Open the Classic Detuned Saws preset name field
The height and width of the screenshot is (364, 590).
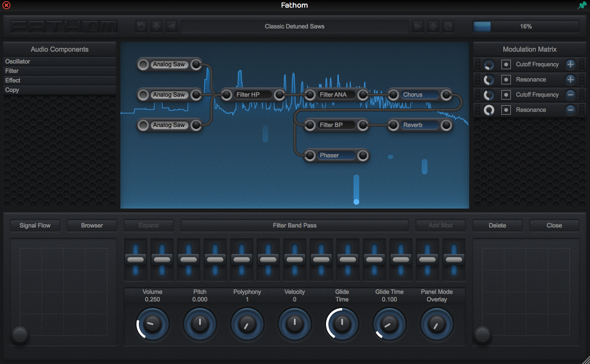point(295,27)
